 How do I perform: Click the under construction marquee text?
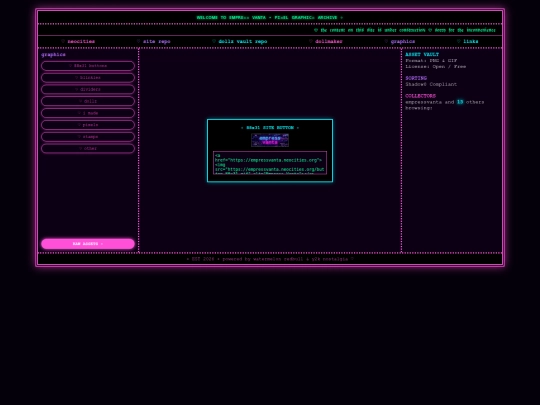(x=405, y=30)
